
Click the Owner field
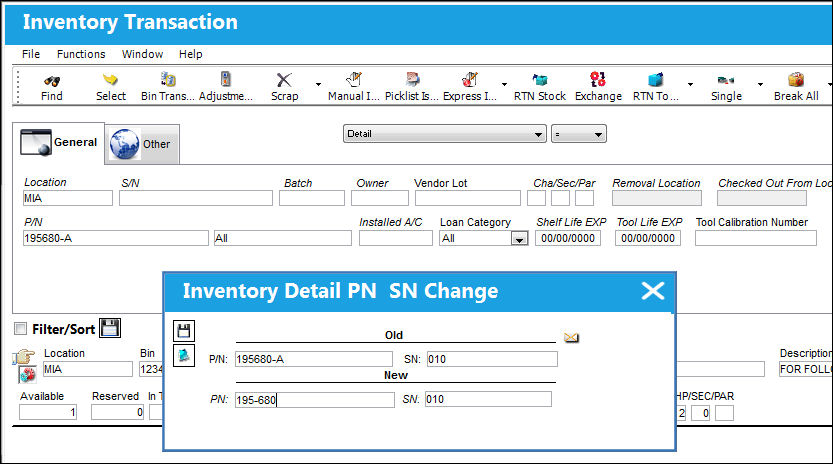[380, 198]
